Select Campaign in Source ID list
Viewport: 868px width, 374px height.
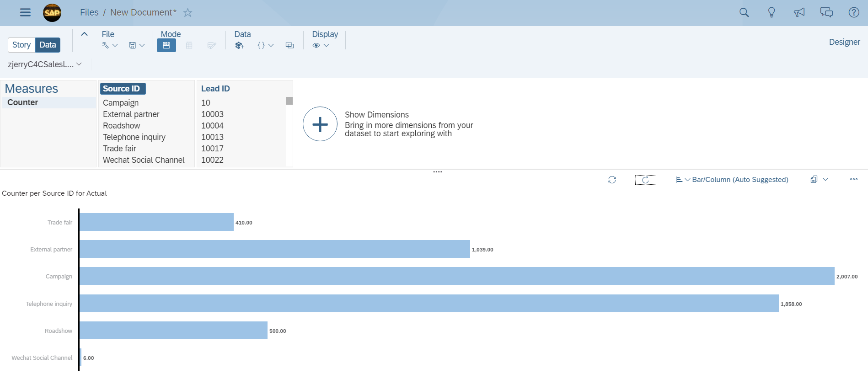pyautogui.click(x=121, y=103)
